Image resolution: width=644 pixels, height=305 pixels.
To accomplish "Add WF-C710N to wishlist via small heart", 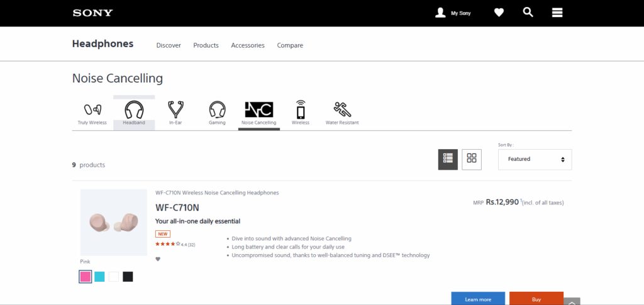I will tap(158, 259).
